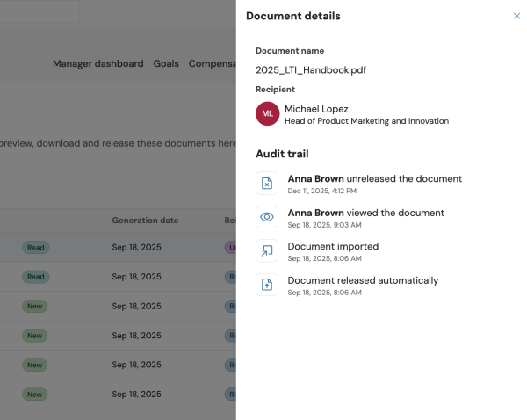The height and width of the screenshot is (420, 527).
Task: Click the unreleased document icon in audit trail
Action: (267, 183)
